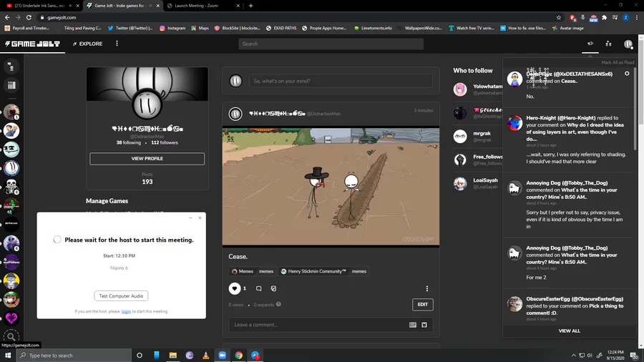Open comments icon on Cease post

point(259,288)
